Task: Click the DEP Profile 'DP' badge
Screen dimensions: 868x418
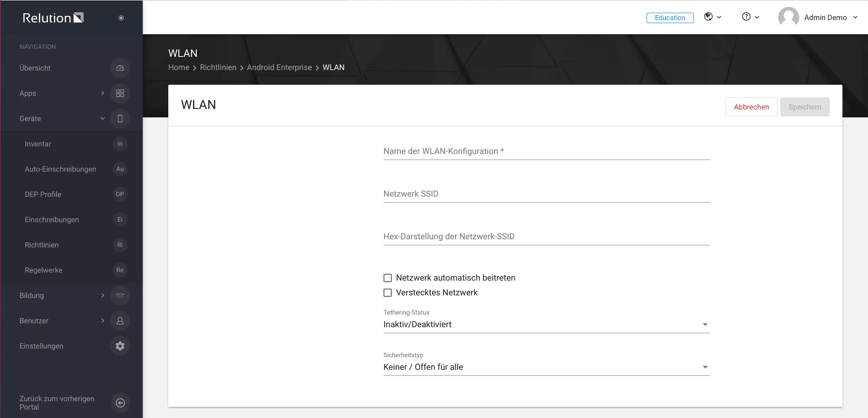Action: 120,194
